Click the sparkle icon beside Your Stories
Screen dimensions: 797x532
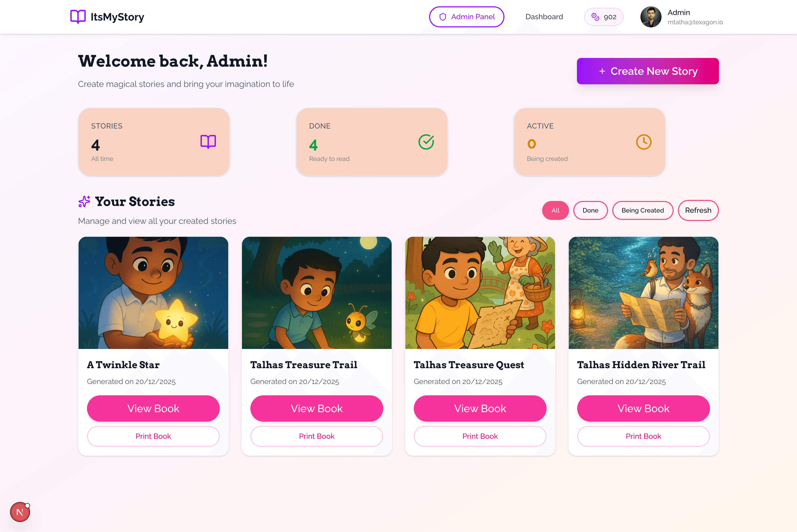[x=84, y=201]
